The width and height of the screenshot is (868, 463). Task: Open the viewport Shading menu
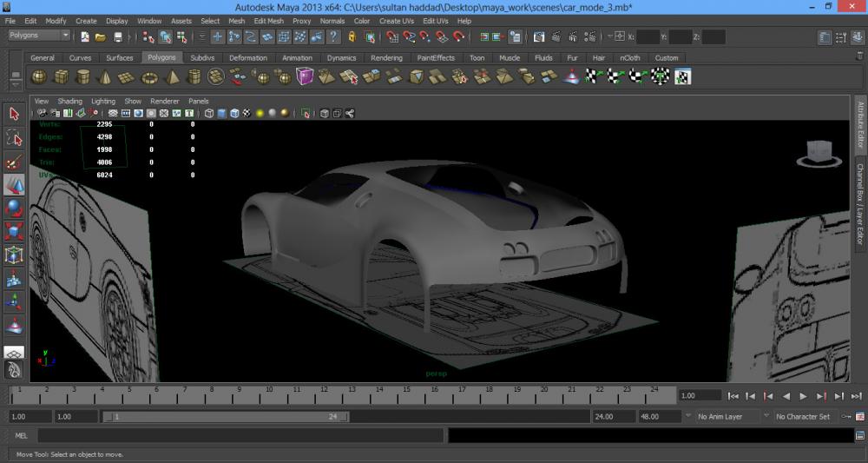(69, 101)
